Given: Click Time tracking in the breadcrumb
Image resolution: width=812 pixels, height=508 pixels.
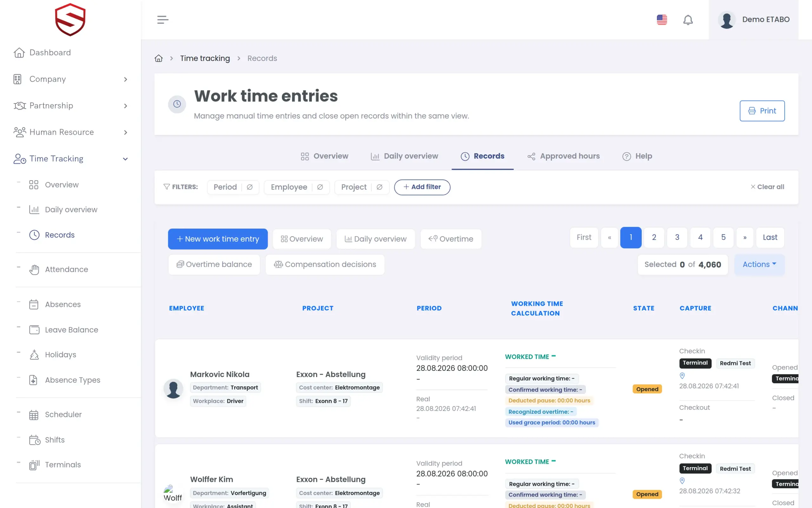Looking at the screenshot, I should (205, 58).
